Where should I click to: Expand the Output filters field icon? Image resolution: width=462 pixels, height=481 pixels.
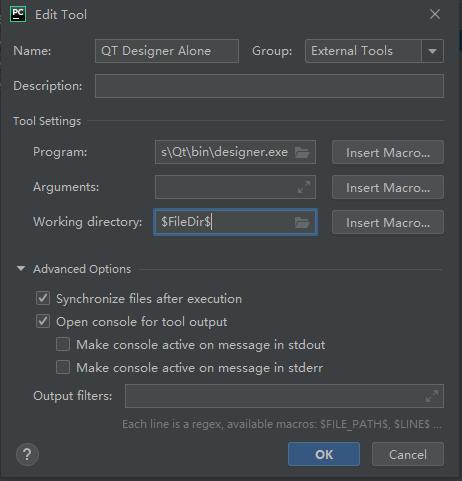tap(432, 396)
